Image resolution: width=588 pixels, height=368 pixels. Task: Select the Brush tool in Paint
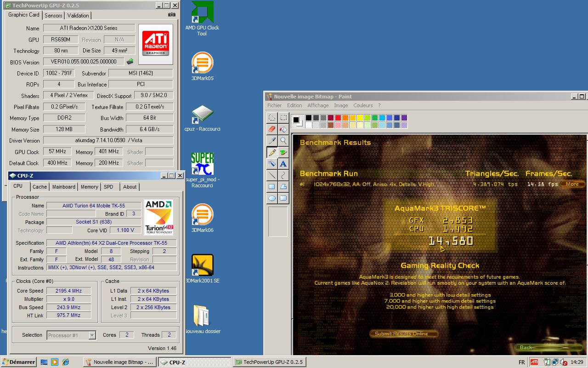pos(283,152)
